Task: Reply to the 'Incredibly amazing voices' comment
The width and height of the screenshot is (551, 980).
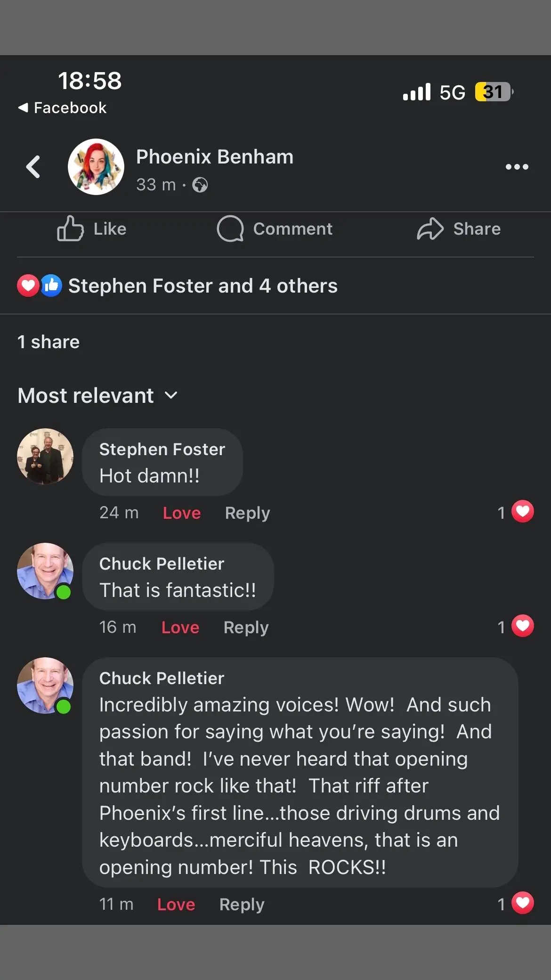Action: 242,904
